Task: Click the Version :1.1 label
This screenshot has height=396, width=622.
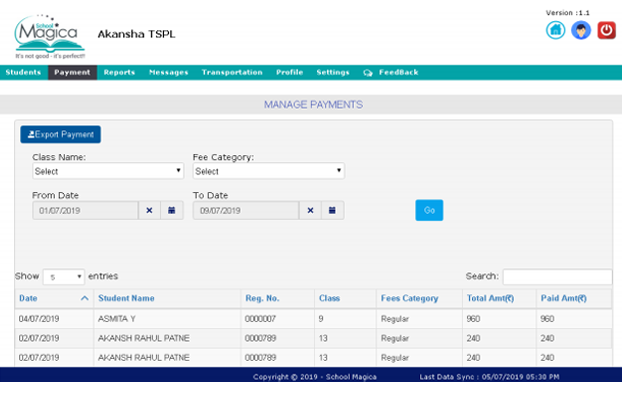Action: pyautogui.click(x=568, y=13)
